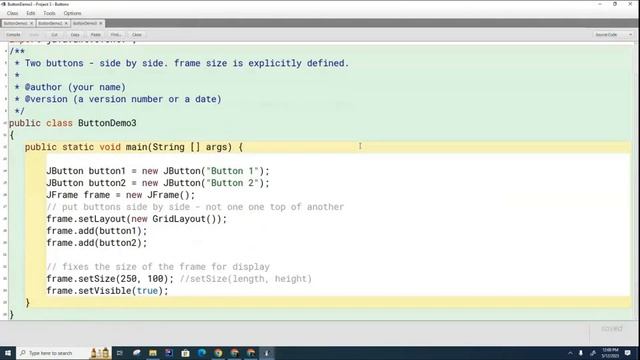Open File Explorer from the taskbar
This screenshot has width=640, height=360.
153,353
